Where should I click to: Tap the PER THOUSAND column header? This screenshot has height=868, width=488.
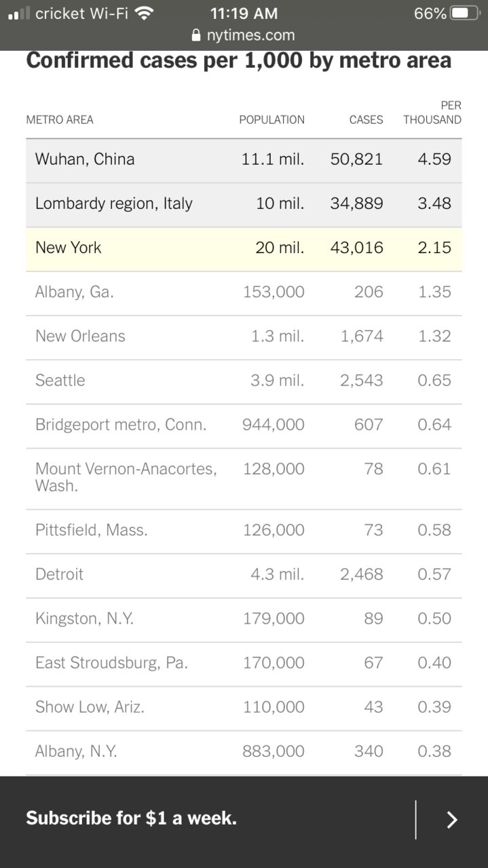pyautogui.click(x=432, y=113)
